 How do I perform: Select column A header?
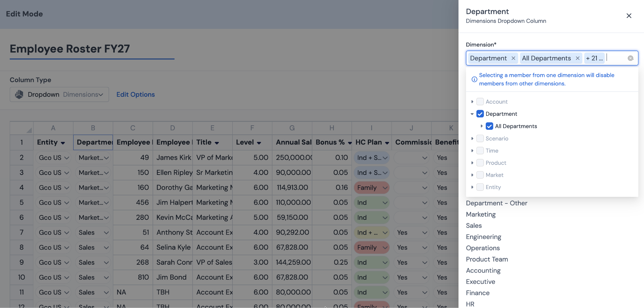53,128
